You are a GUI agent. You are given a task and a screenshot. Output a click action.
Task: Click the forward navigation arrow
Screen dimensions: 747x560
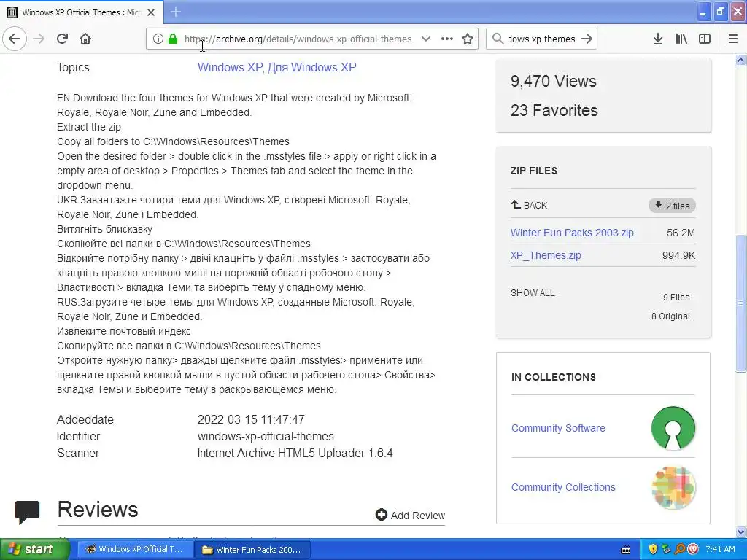coord(39,39)
